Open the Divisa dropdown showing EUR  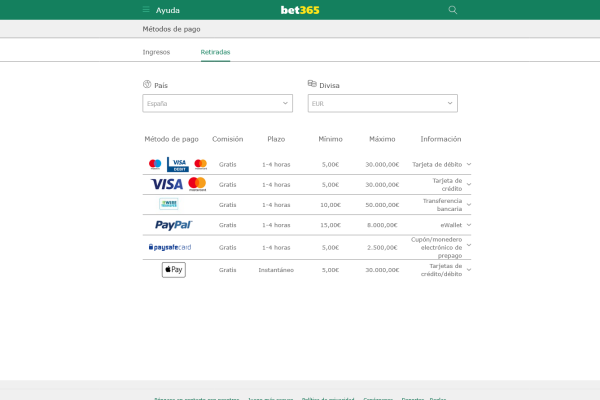point(383,103)
